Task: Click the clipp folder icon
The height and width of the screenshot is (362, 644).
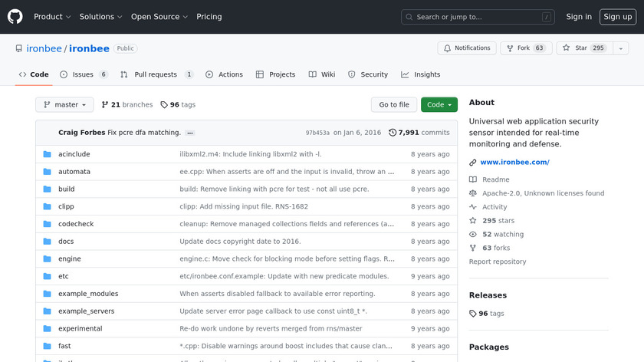Action: click(48, 206)
